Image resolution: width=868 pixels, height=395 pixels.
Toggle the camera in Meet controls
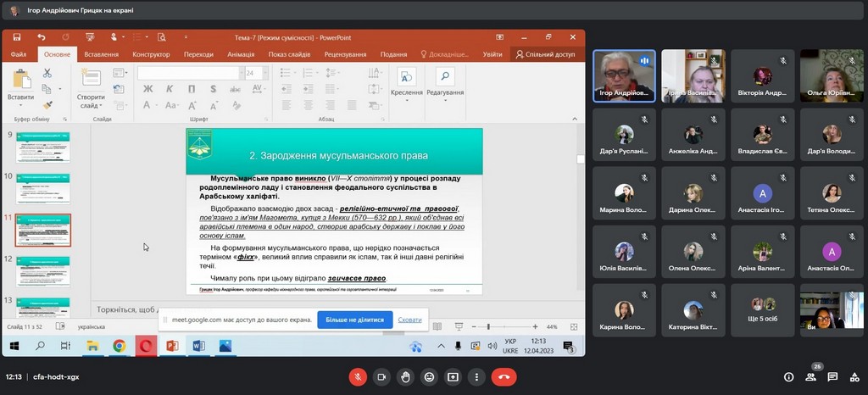point(381,377)
